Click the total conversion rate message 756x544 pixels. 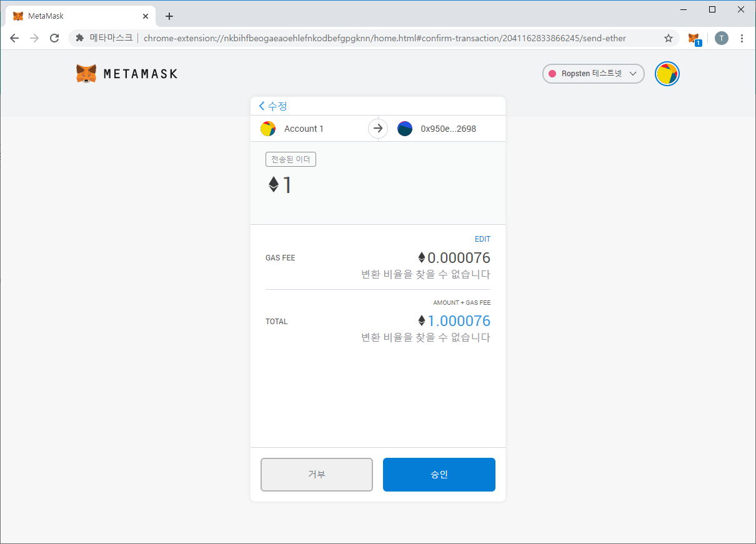(426, 338)
